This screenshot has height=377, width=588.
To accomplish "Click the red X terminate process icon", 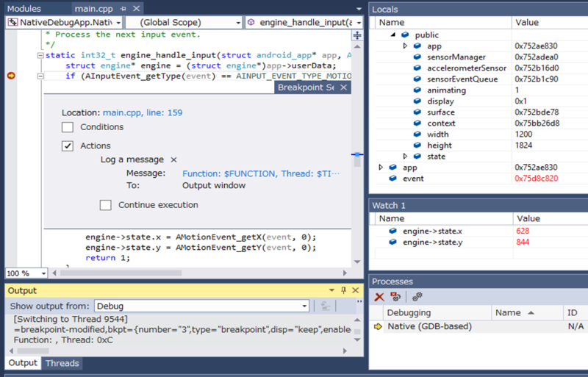I will tap(379, 297).
